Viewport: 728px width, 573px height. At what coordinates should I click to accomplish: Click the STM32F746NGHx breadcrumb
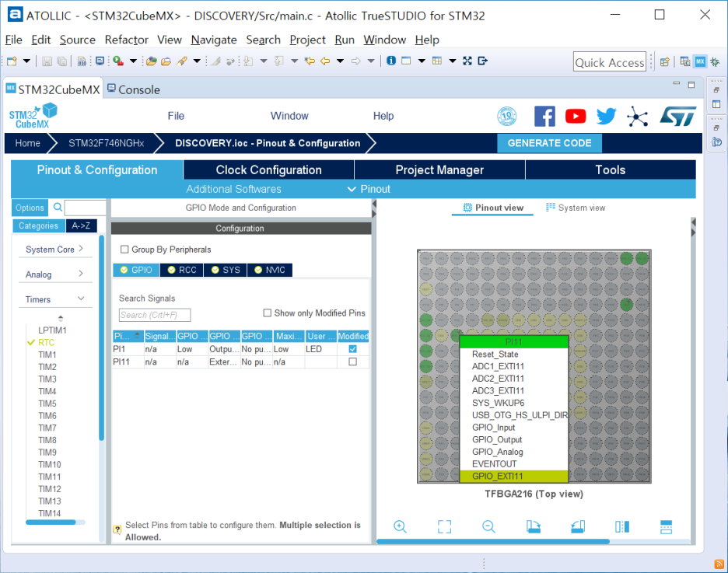107,143
